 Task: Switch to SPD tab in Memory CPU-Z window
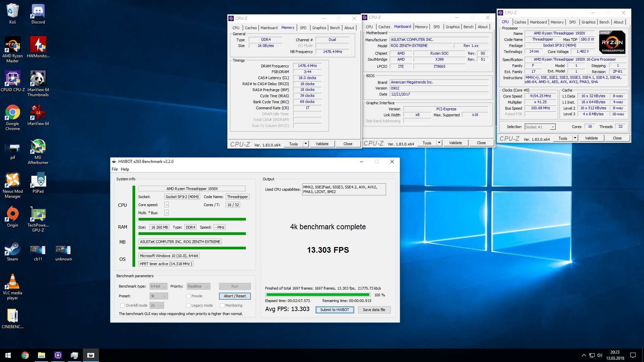coord(303,28)
